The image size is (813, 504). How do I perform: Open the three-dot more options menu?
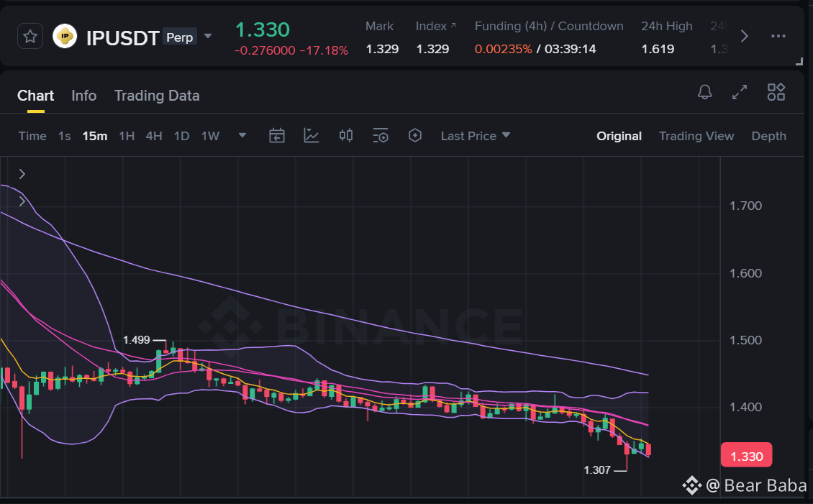point(778,36)
